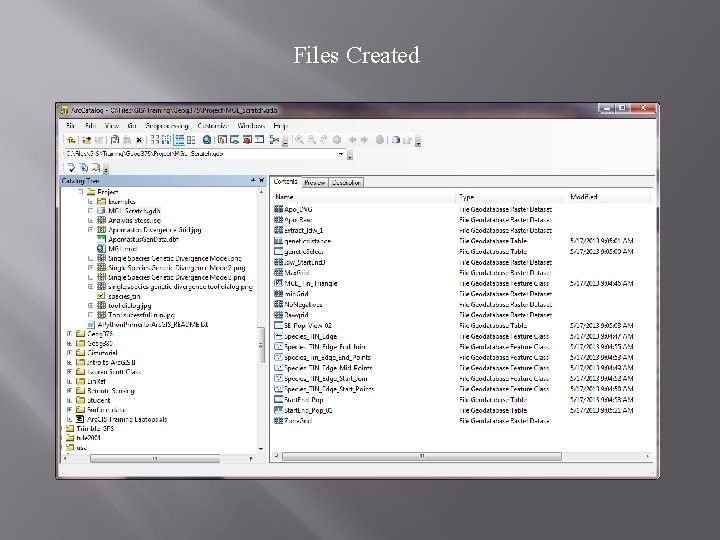Screen dimensions: 720x540
Task: Click the Back extent arrow icon
Action: [x=352, y=140]
